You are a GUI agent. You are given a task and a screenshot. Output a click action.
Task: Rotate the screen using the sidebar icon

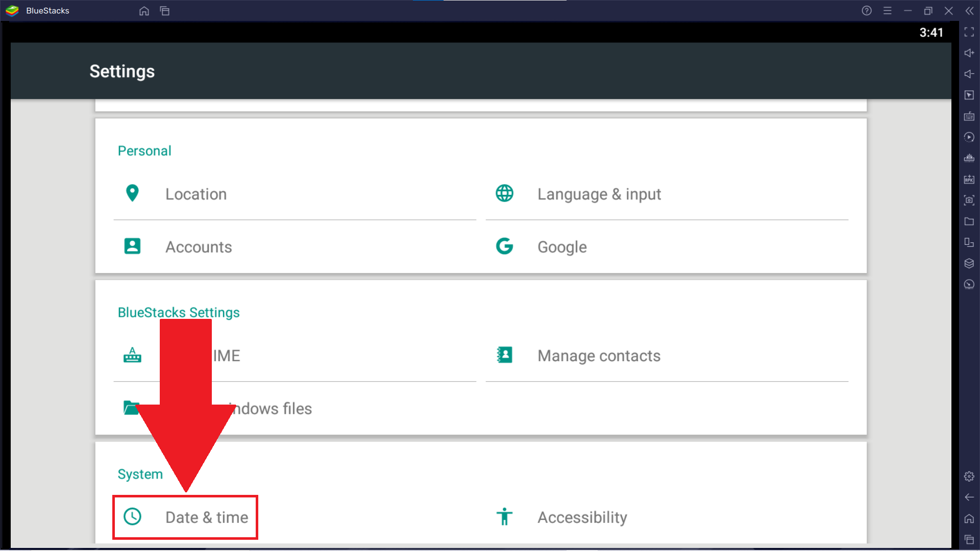click(x=969, y=242)
